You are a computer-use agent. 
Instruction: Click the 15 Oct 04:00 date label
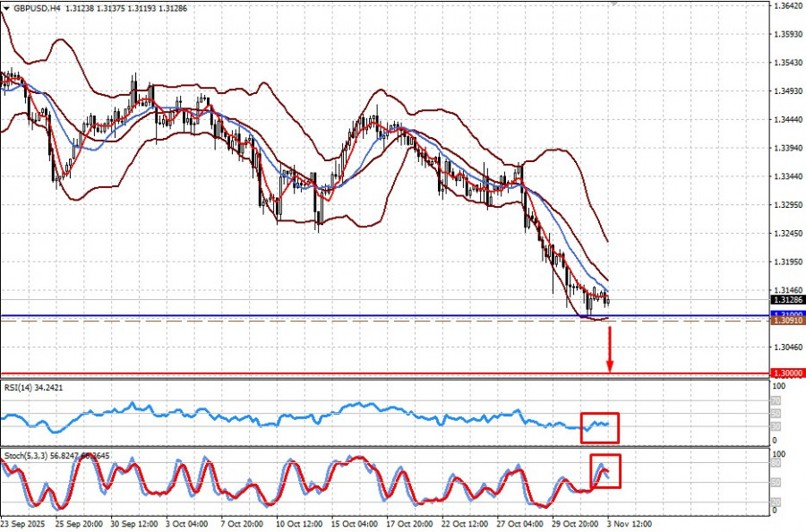352,523
